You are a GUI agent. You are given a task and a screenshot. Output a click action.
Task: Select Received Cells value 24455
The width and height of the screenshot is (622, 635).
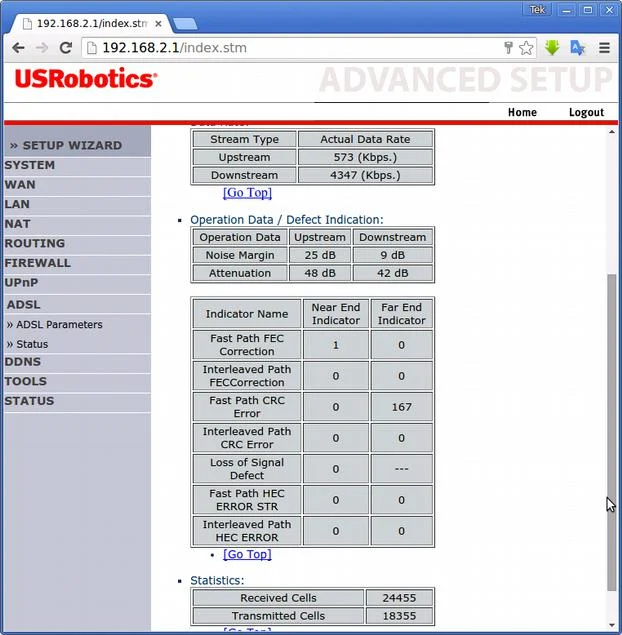(x=399, y=598)
